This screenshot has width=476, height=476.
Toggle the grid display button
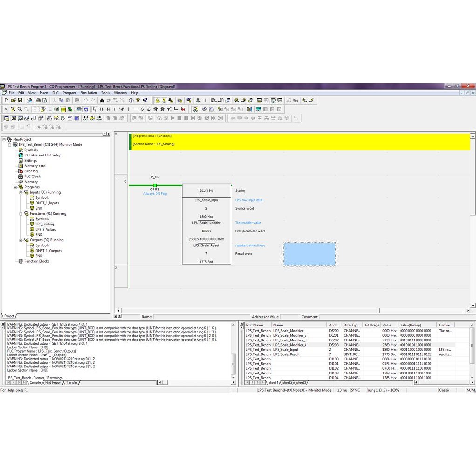[36, 109]
